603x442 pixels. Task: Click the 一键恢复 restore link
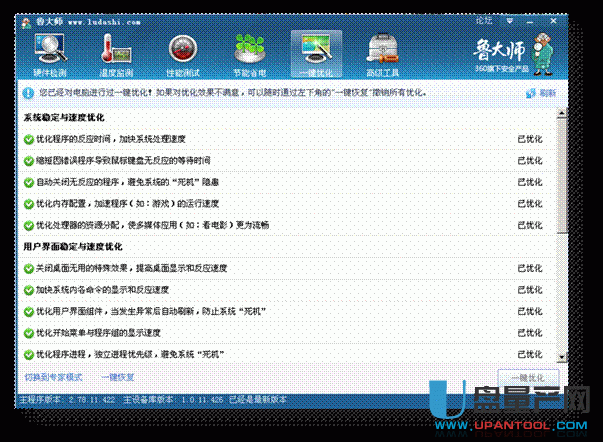tap(118, 377)
